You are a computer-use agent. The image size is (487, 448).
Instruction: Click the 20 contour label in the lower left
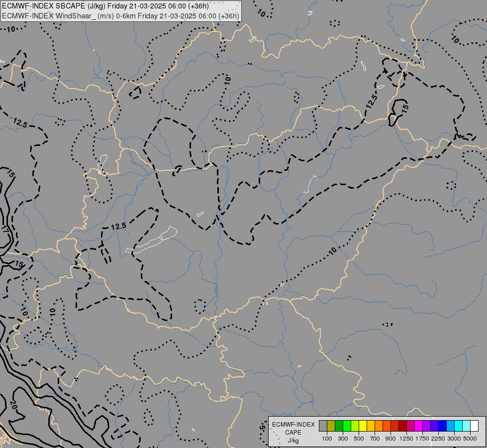(x=13, y=405)
